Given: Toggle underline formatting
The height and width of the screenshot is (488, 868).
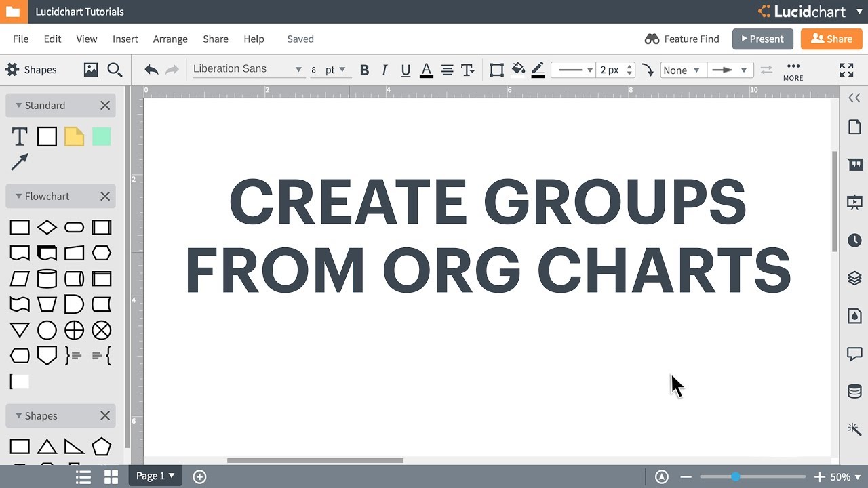Looking at the screenshot, I should coord(406,70).
